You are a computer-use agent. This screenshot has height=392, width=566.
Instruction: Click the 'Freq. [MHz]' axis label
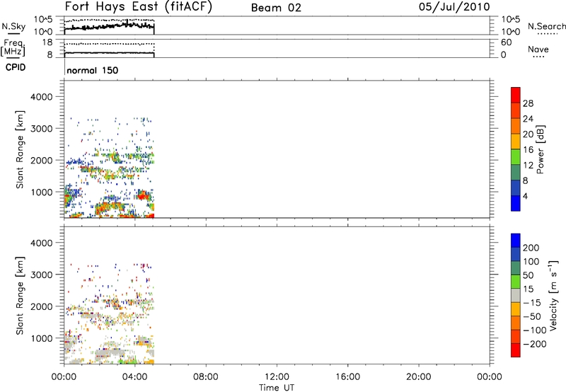pyautogui.click(x=13, y=48)
